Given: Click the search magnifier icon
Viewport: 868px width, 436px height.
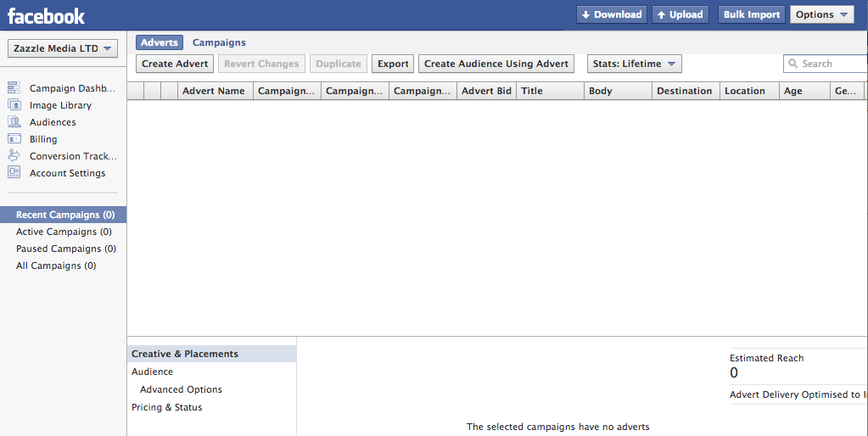Looking at the screenshot, I should pyautogui.click(x=793, y=64).
